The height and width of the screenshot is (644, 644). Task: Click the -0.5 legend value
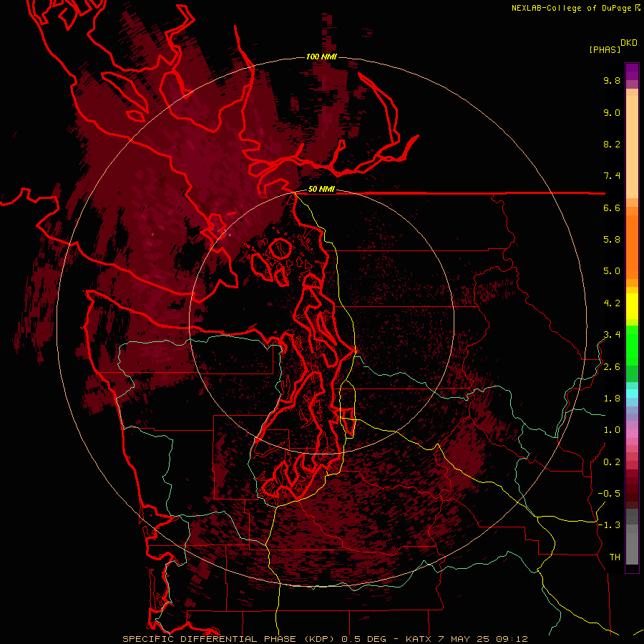[609, 494]
